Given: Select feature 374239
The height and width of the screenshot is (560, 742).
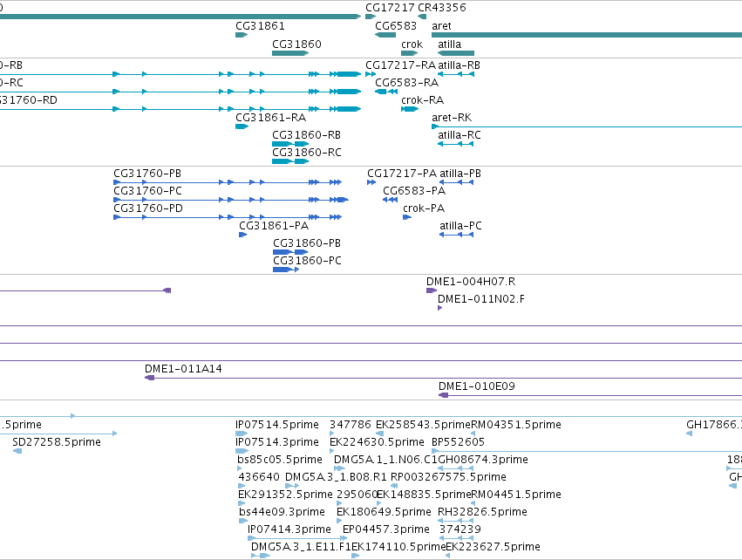Looking at the screenshot, I should point(460,529).
